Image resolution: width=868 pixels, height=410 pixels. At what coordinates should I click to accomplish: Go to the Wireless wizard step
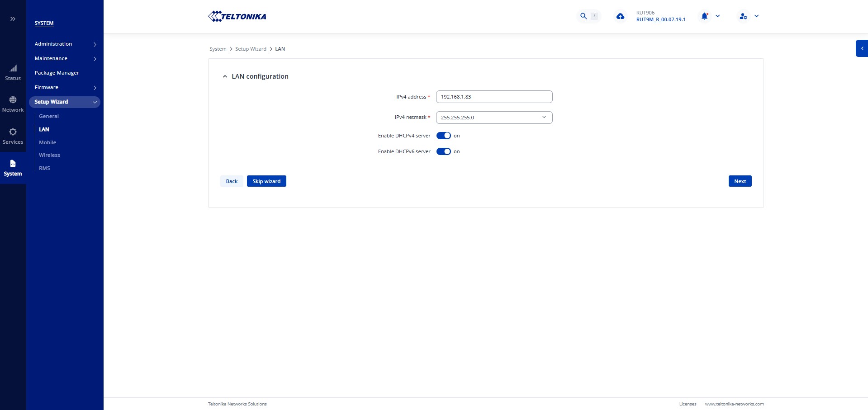49,155
